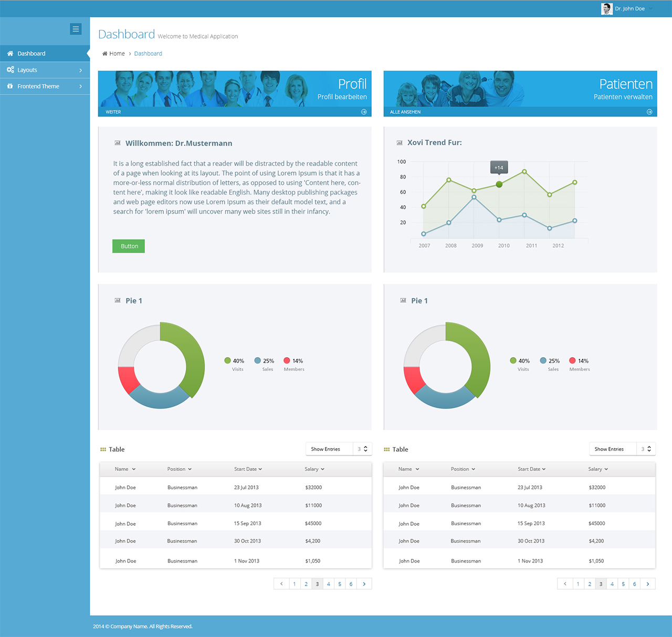This screenshot has width=672, height=637.
Task: Go to page 5 in the left table pagination
Action: click(x=340, y=583)
